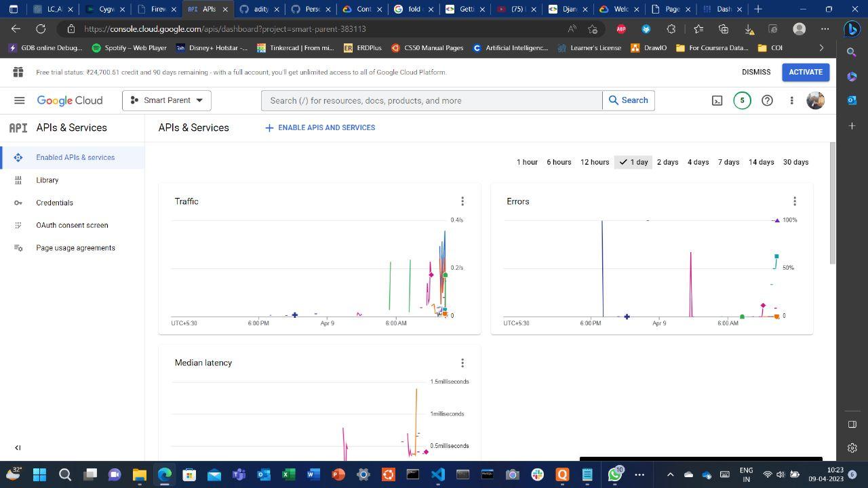
Task: Click the page vertical scrollbar
Action: point(833,203)
